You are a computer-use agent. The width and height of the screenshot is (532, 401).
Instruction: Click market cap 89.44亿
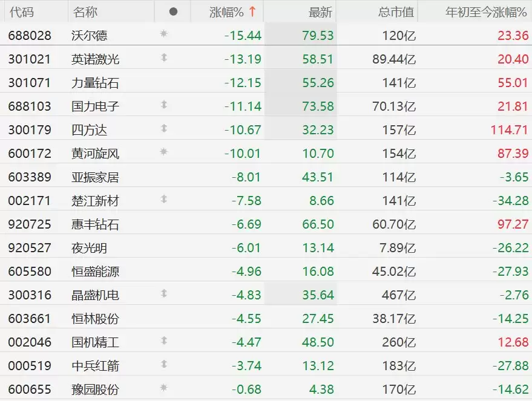click(x=394, y=59)
